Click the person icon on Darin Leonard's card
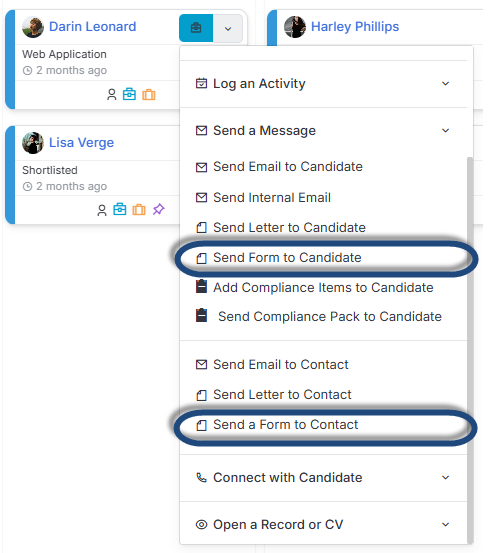The height and width of the screenshot is (553, 488). click(x=112, y=95)
